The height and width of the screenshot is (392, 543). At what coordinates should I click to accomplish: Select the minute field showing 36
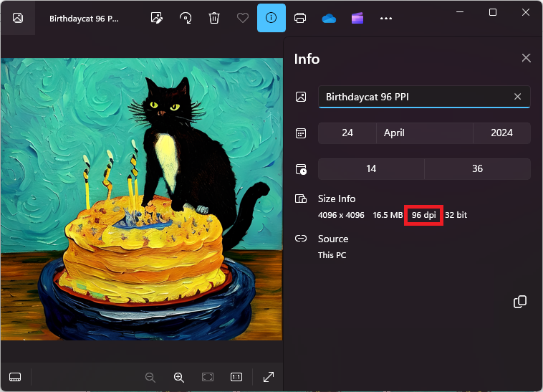478,169
